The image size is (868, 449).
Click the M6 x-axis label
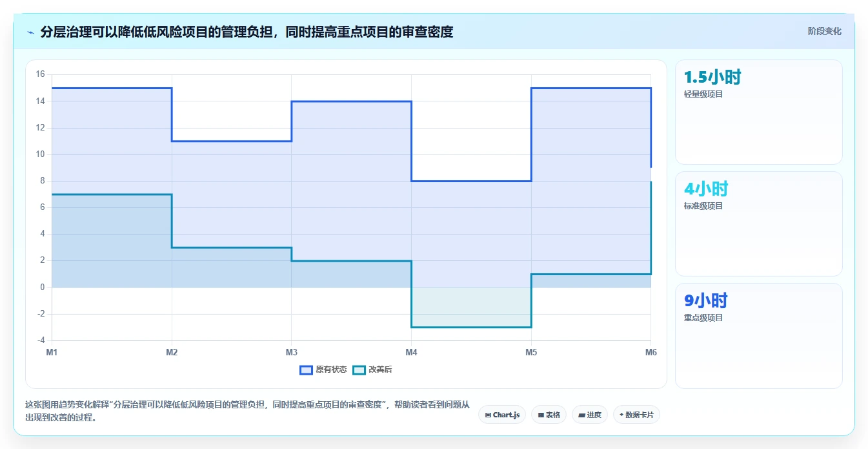(651, 352)
